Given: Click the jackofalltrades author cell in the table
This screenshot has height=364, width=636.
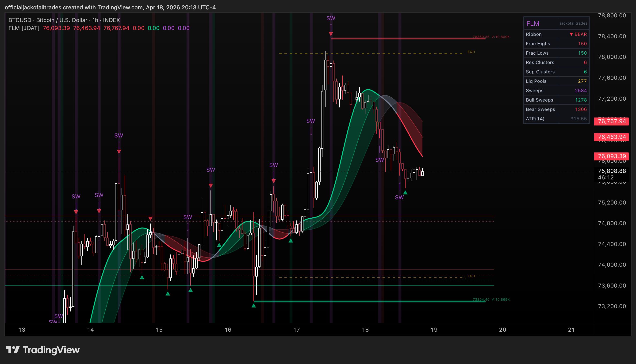Looking at the screenshot, I should tap(574, 23).
